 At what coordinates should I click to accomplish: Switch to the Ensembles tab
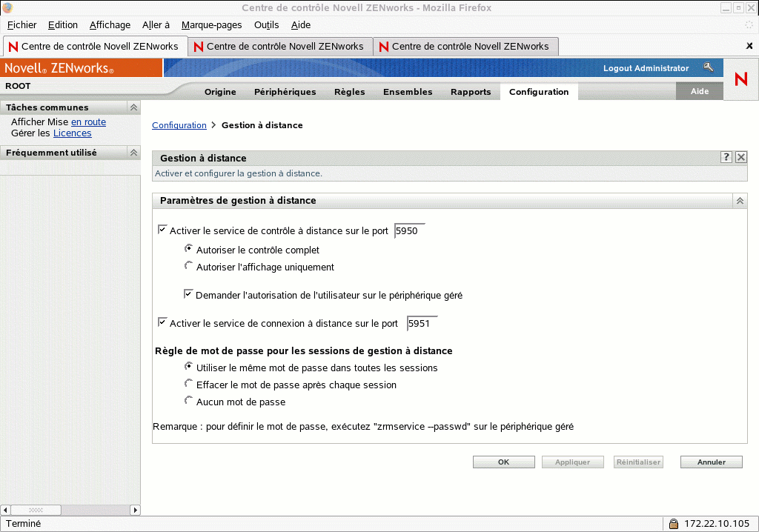tap(408, 91)
